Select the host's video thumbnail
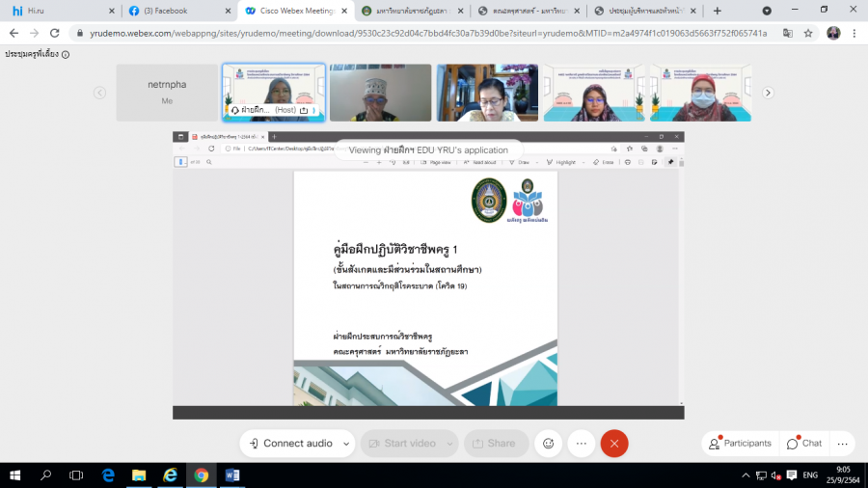868x488 pixels. (x=273, y=93)
